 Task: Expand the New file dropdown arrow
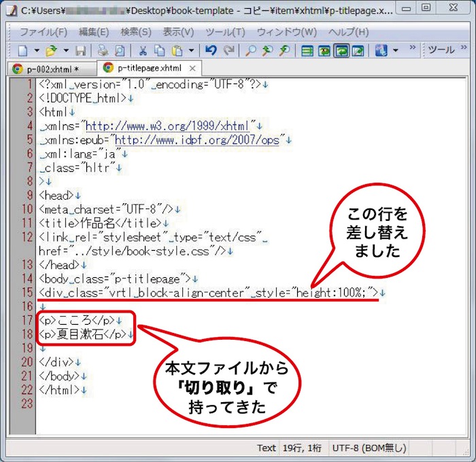[x=37, y=50]
